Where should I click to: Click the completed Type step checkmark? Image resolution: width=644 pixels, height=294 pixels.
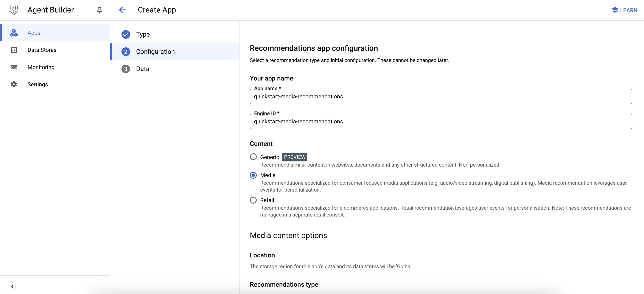coord(126,34)
